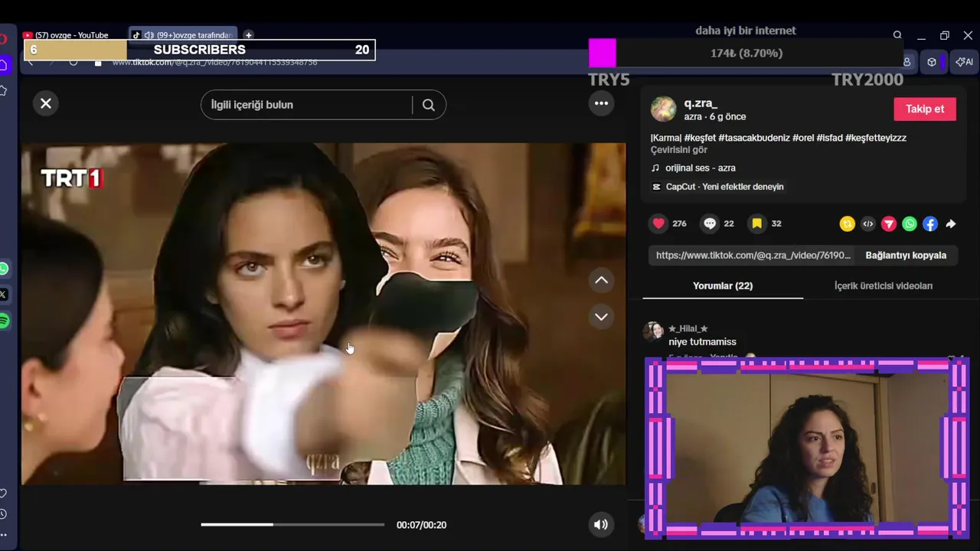Open ★_Hilal_★ commenter avatar

(653, 331)
